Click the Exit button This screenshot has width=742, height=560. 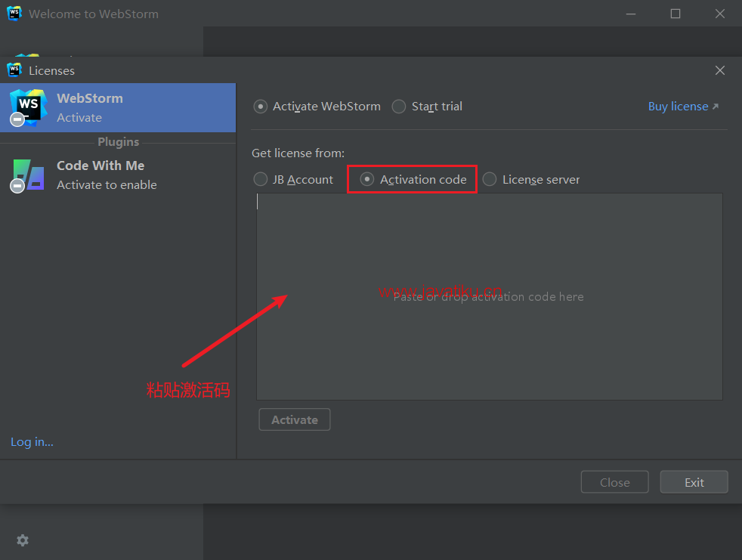tap(694, 482)
